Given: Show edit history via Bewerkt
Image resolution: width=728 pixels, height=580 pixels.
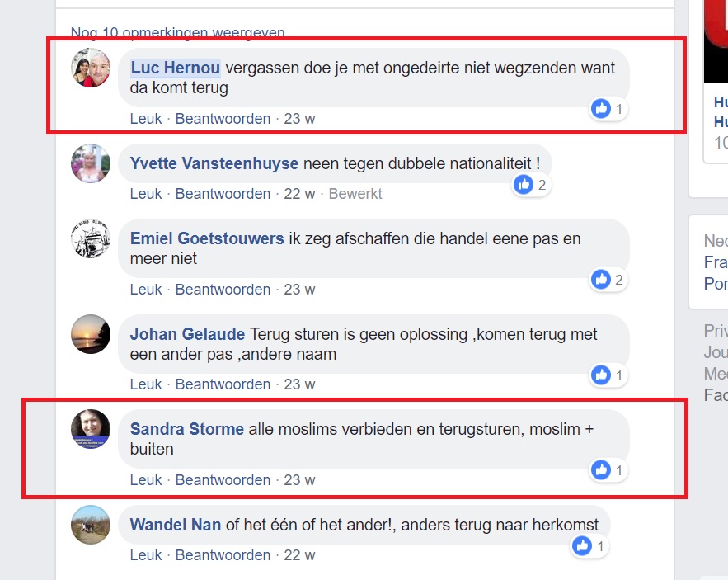Looking at the screenshot, I should pos(355,193).
